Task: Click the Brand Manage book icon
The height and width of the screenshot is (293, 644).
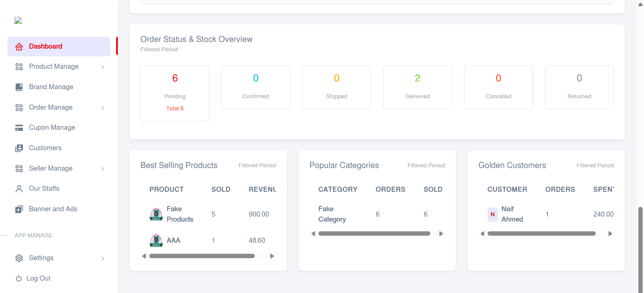Action: (x=19, y=87)
